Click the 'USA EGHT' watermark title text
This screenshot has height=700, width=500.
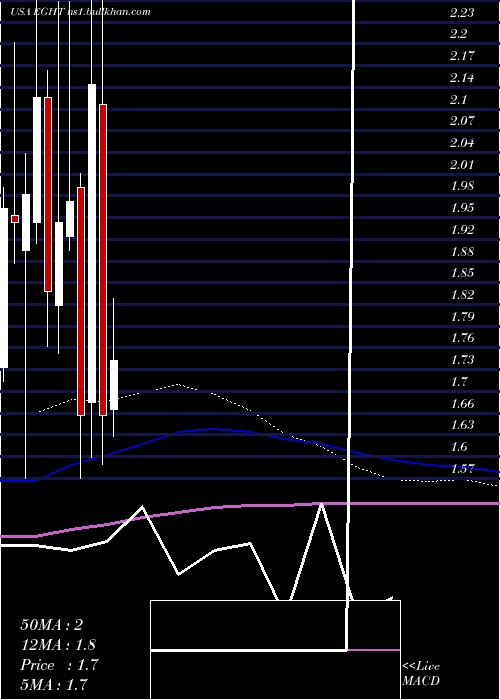[38, 12]
